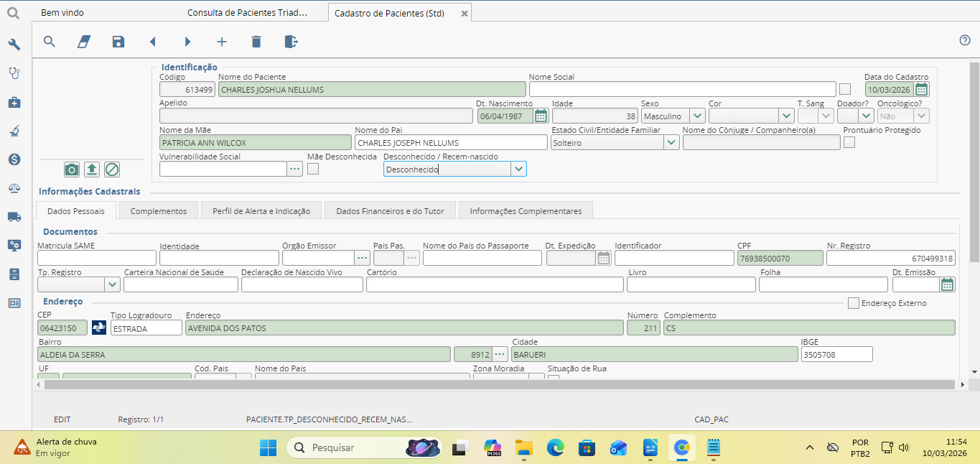Open Consulta de Pacientes Triad tab
The height and width of the screenshot is (464, 980).
(247, 13)
